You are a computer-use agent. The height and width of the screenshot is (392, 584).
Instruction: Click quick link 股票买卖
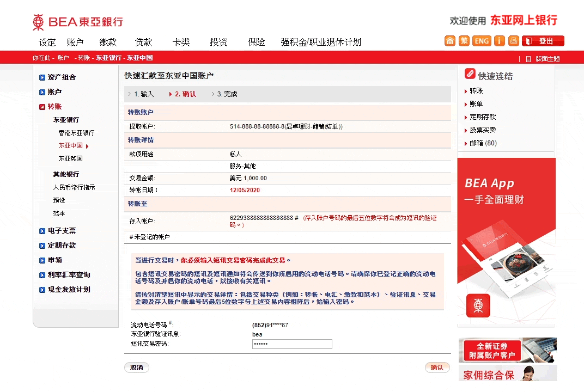483,130
